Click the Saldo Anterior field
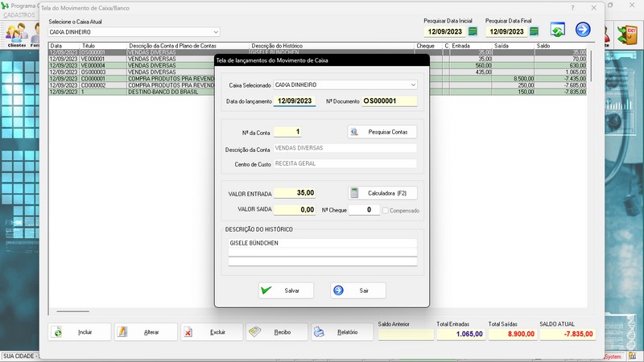The height and width of the screenshot is (362, 644). [407, 334]
